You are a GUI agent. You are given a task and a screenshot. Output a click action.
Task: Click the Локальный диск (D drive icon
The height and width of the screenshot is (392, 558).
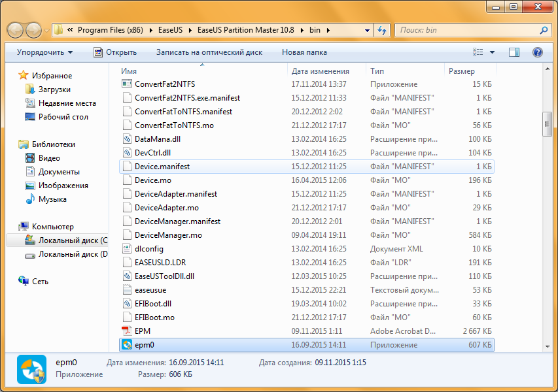coord(30,254)
